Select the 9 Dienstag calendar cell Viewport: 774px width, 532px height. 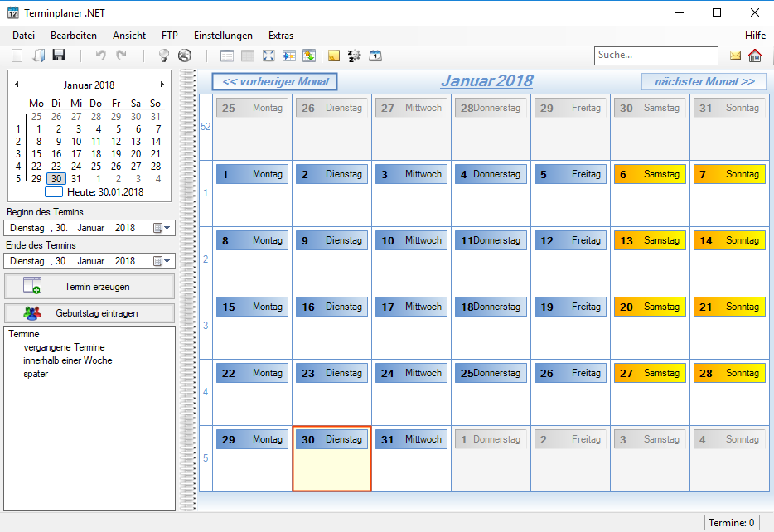[331, 259]
